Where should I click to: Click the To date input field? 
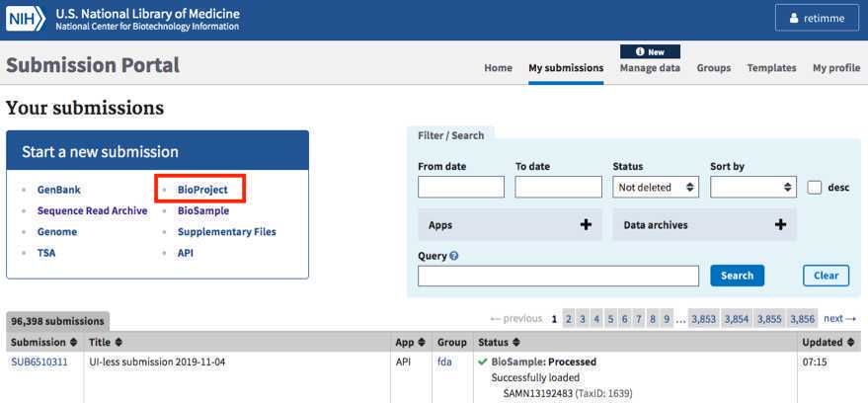click(558, 187)
